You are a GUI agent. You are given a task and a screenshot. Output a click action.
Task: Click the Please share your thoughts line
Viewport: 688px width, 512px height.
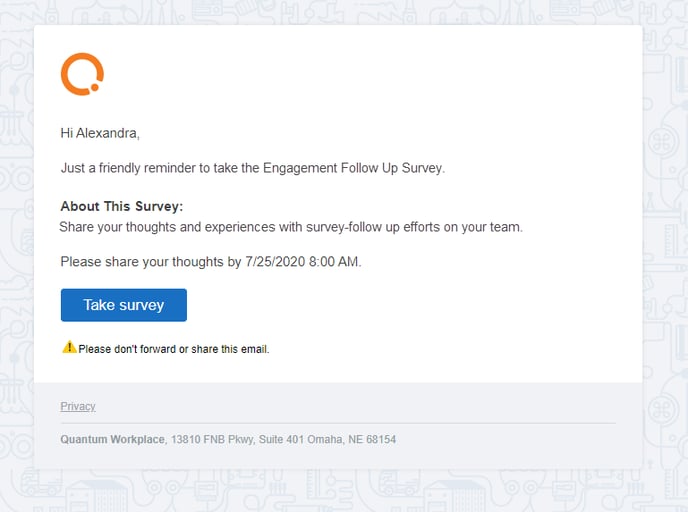(x=211, y=261)
